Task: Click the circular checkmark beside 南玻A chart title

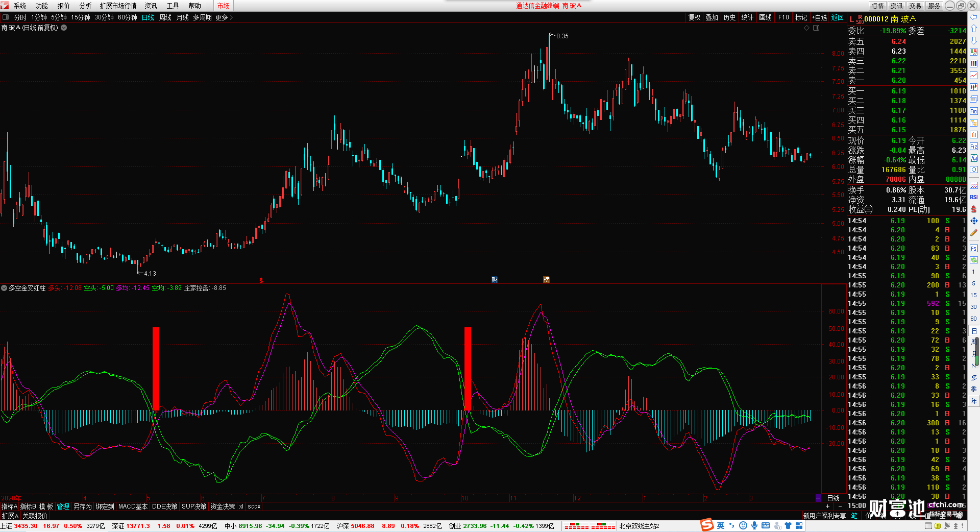Action: coord(64,28)
